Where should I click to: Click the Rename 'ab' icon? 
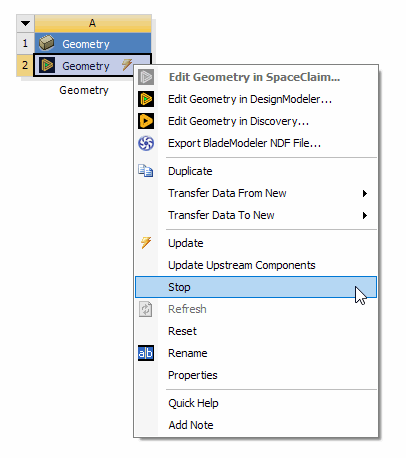[146, 353]
